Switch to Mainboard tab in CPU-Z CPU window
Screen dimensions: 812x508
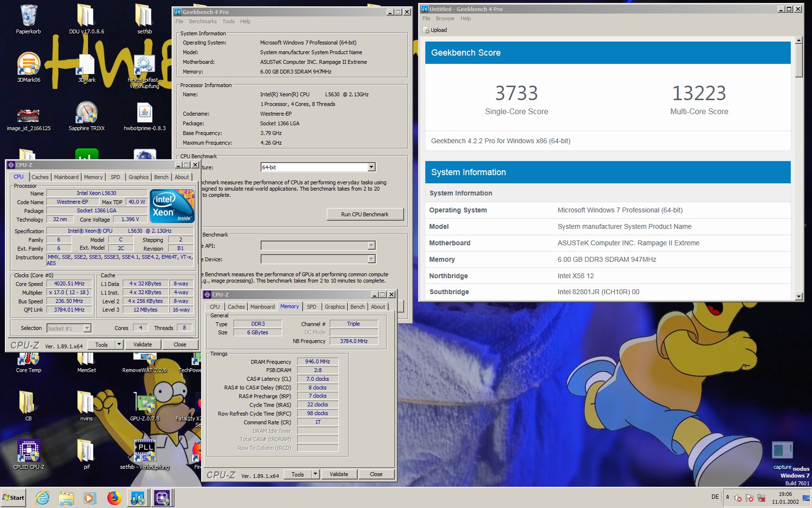tap(66, 177)
